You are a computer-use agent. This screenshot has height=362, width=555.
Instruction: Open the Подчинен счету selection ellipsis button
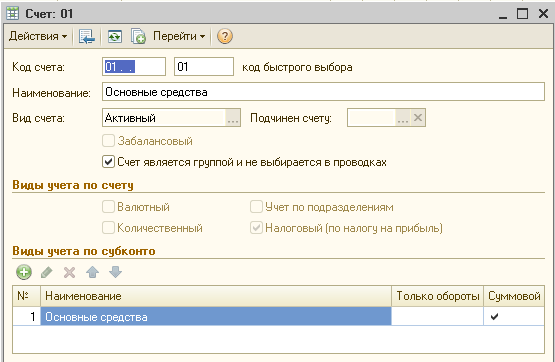point(403,117)
